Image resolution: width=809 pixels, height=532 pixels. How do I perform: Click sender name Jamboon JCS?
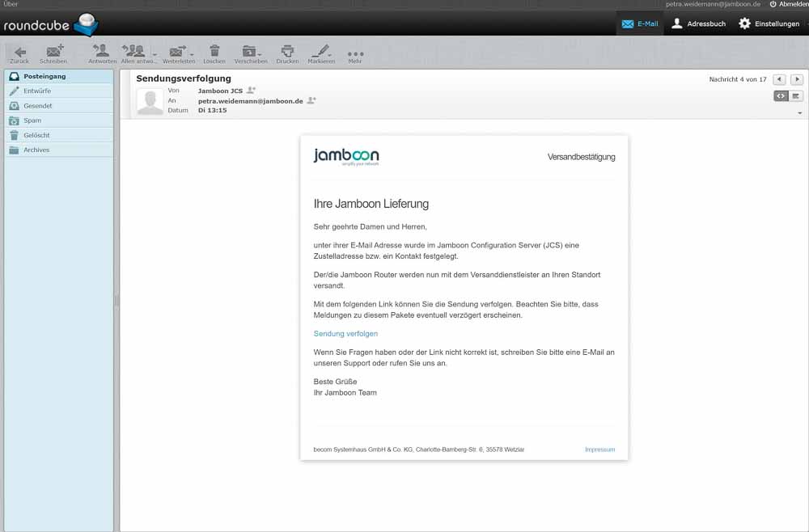click(220, 91)
